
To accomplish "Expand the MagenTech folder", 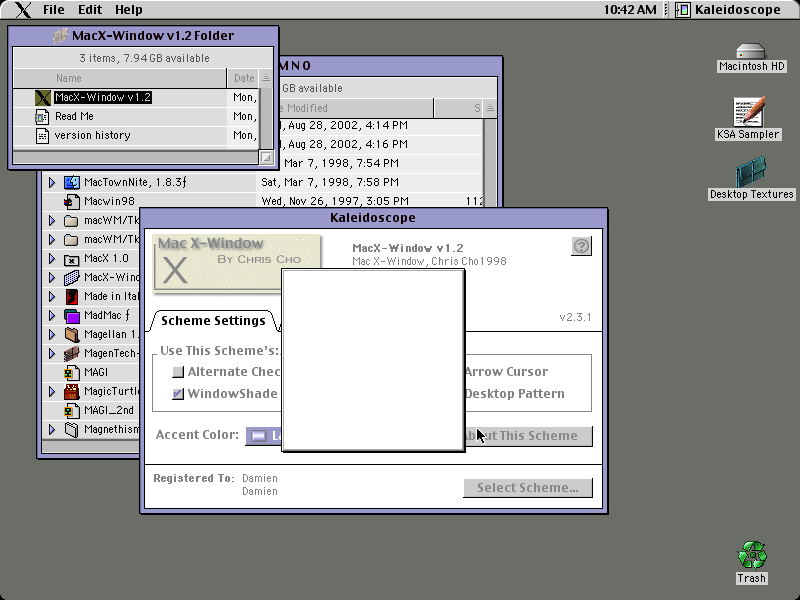I will pos(52,354).
